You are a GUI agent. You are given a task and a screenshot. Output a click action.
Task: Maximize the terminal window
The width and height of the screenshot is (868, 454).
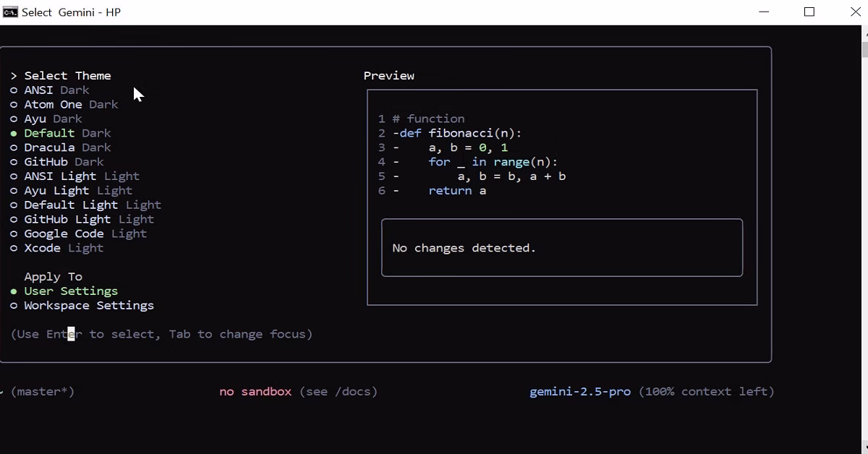click(809, 12)
